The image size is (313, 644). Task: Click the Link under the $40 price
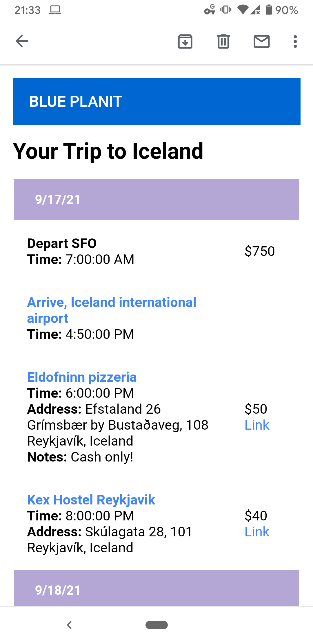257,532
